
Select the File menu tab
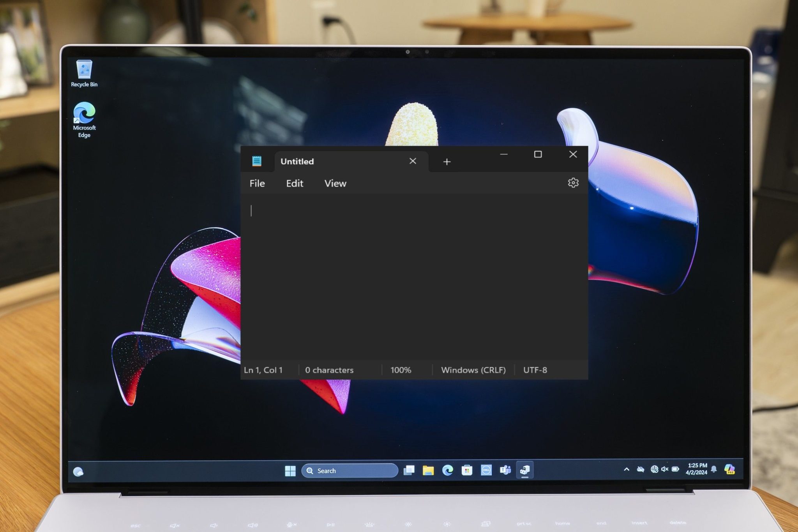[x=257, y=183]
